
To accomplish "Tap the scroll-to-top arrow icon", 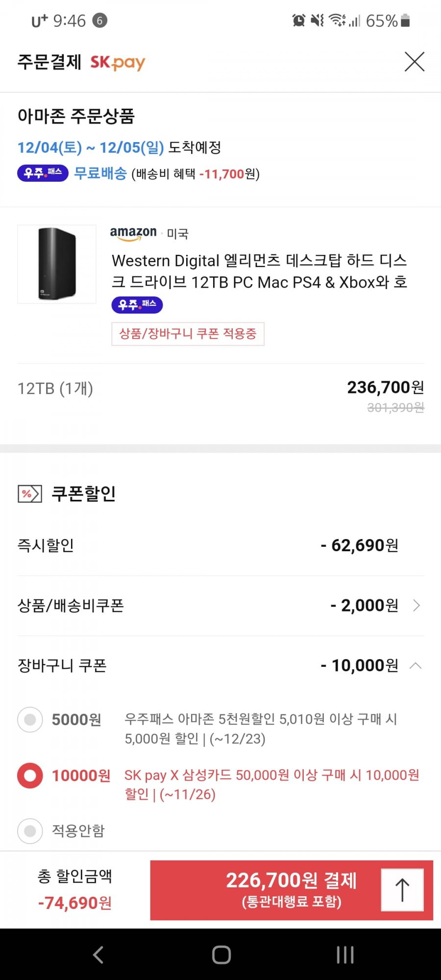I will click(x=402, y=890).
